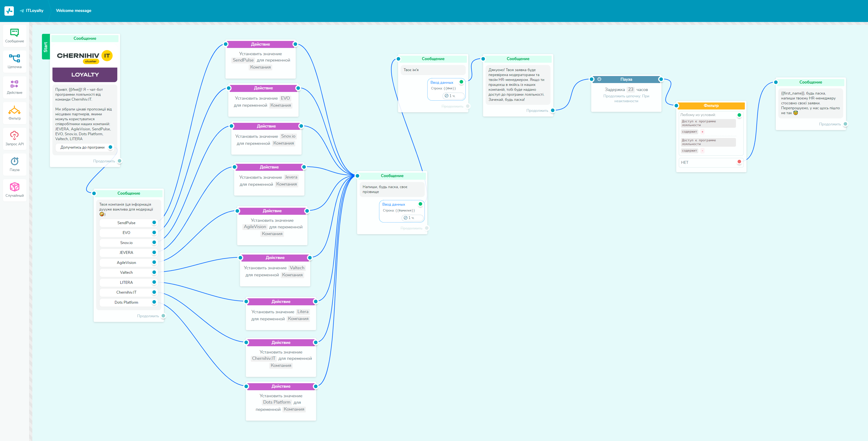Screen dimensions: 868x441
Task: Click the SendPulse logo icon in header
Action: tap(9, 11)
